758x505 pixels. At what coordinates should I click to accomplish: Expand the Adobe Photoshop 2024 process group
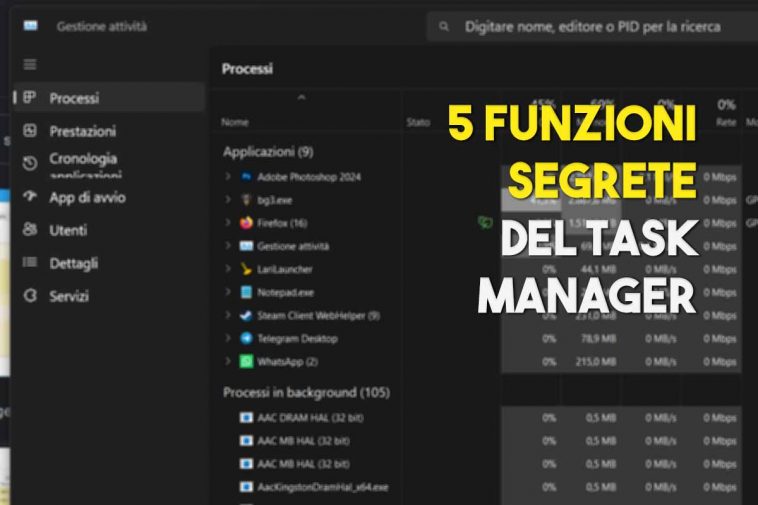pyautogui.click(x=228, y=176)
